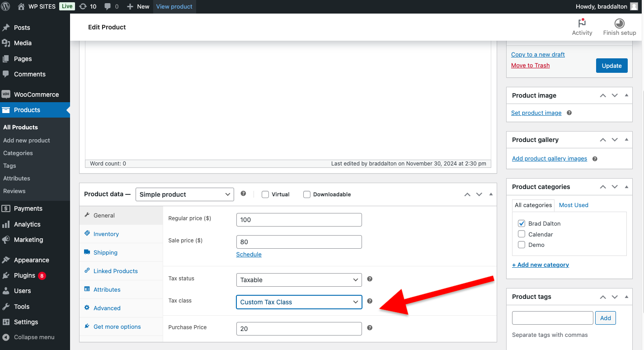Expand the Tax status dropdown
644x350 pixels.
(x=299, y=280)
